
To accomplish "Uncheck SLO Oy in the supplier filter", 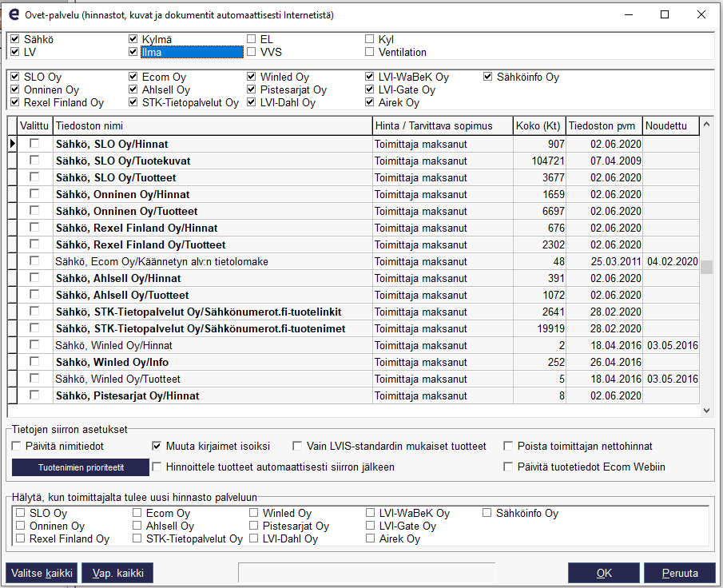I will pos(15,77).
